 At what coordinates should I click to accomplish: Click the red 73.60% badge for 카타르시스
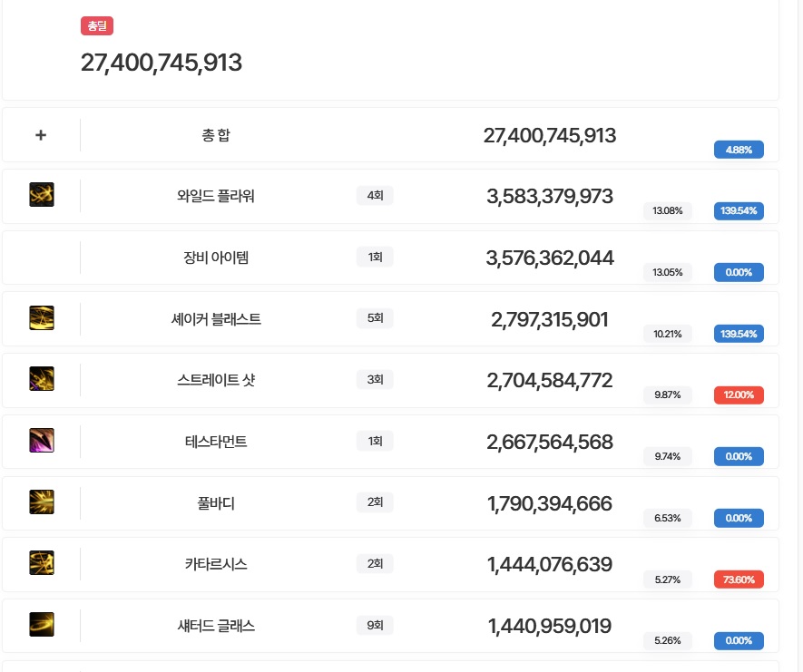click(739, 579)
